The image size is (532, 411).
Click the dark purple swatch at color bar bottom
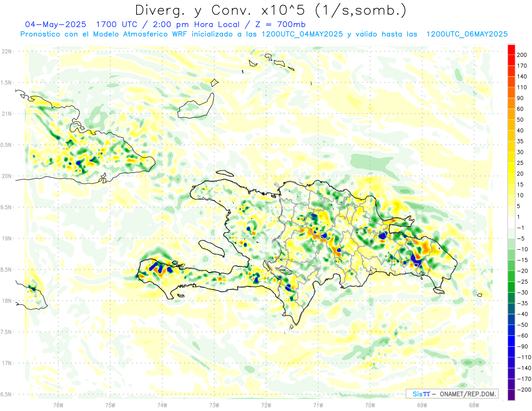[511, 395]
